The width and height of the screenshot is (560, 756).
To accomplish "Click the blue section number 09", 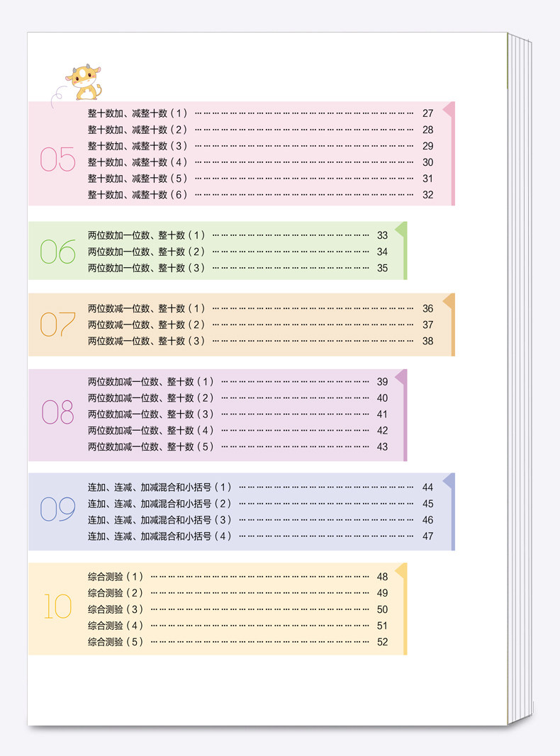I will [x=57, y=509].
